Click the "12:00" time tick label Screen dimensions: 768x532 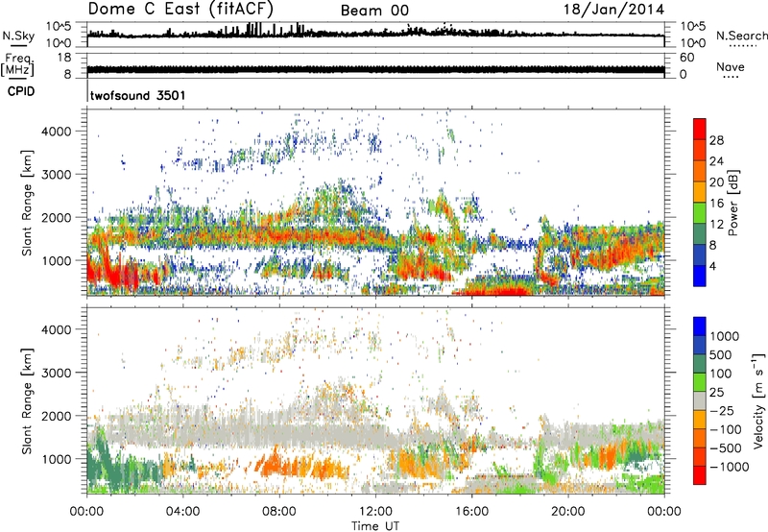375,512
